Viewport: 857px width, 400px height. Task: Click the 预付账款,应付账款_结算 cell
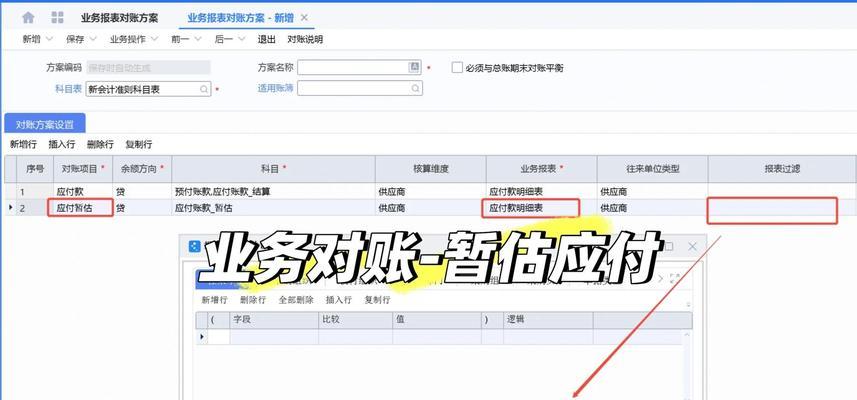(273, 192)
